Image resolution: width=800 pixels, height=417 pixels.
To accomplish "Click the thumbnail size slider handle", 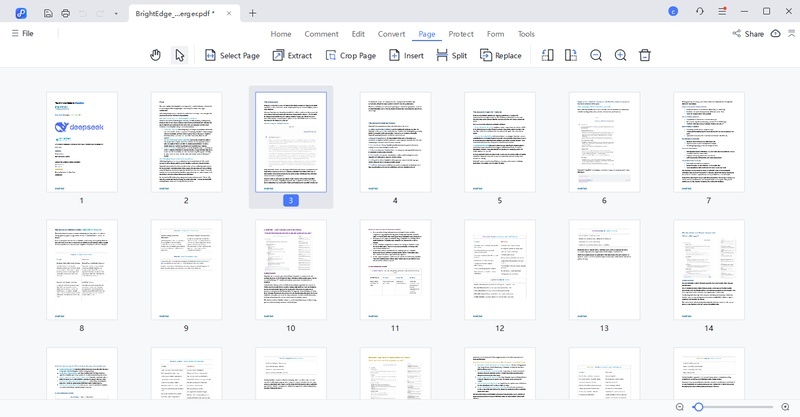I will click(x=698, y=407).
